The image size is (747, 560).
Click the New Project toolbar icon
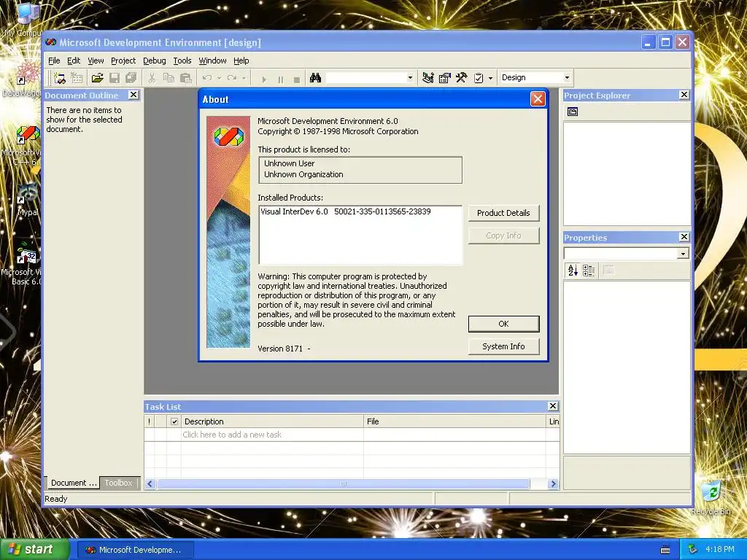point(60,78)
